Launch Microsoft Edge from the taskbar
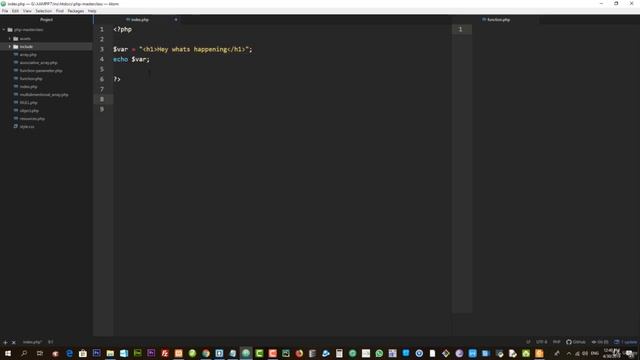Viewport: 640px width, 360px height. [x=69, y=353]
